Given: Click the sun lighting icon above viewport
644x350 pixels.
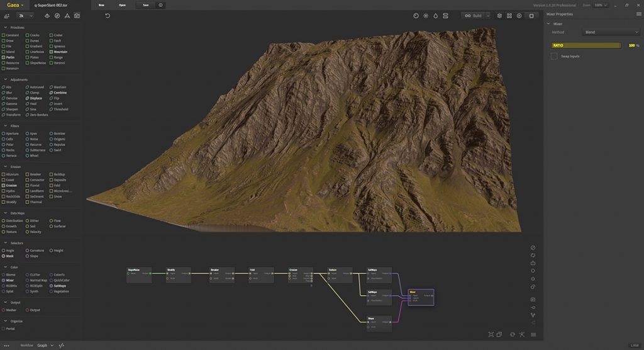Looking at the screenshot, I should pyautogui.click(x=426, y=16).
